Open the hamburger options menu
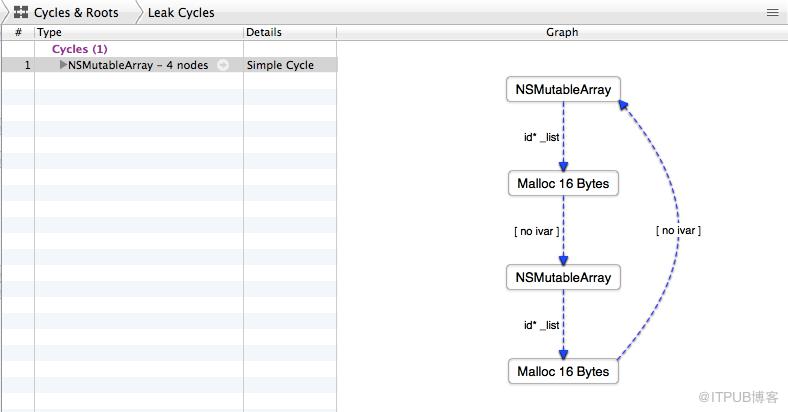The height and width of the screenshot is (412, 788). pyautogui.click(x=772, y=13)
